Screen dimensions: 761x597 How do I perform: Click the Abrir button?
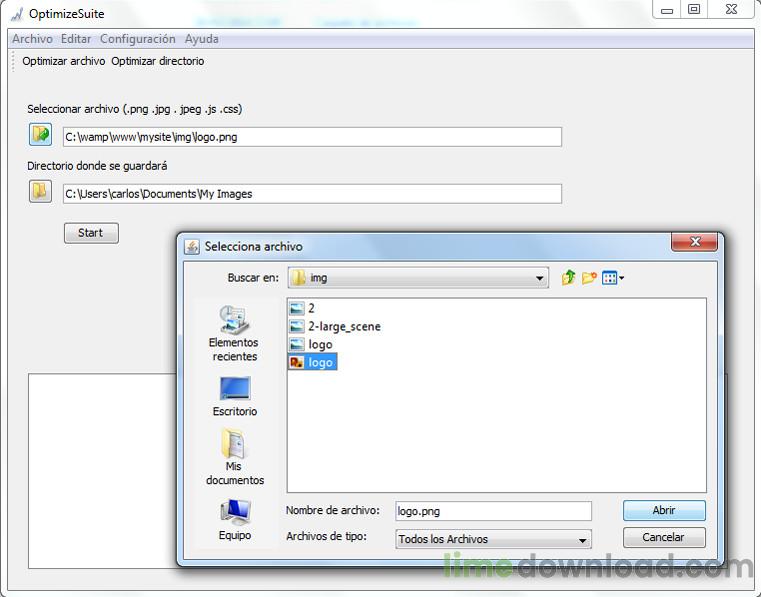[664, 511]
